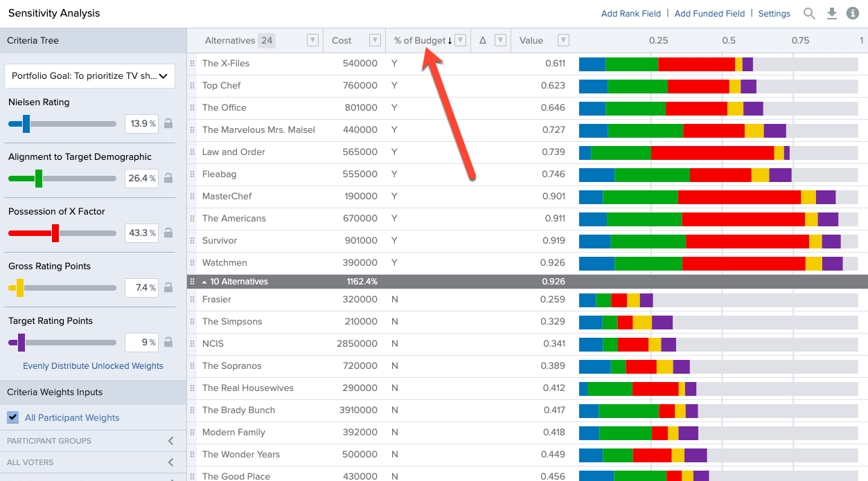Click the Possession of X Factor 43.3 field
This screenshot has width=868, height=481.
pyautogui.click(x=141, y=233)
